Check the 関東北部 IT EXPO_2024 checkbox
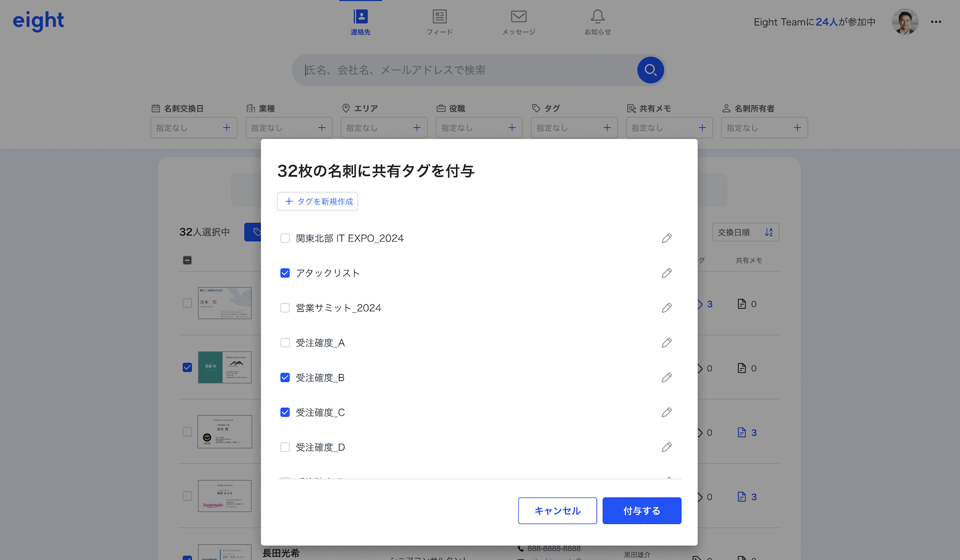Screen dimensions: 960x560 click(x=285, y=238)
